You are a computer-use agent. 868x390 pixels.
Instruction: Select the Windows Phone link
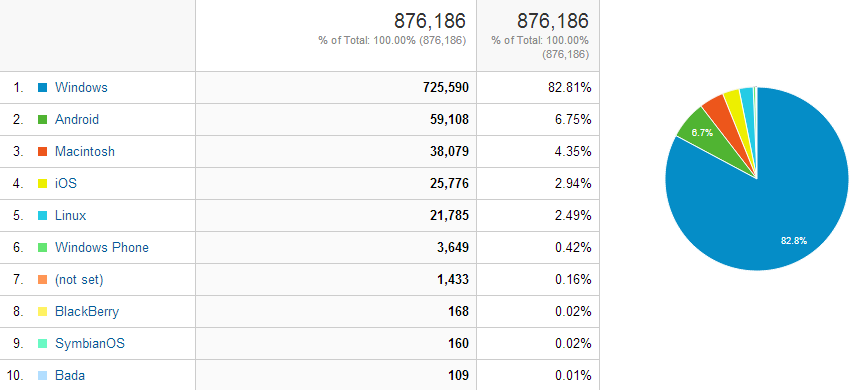[102, 247]
